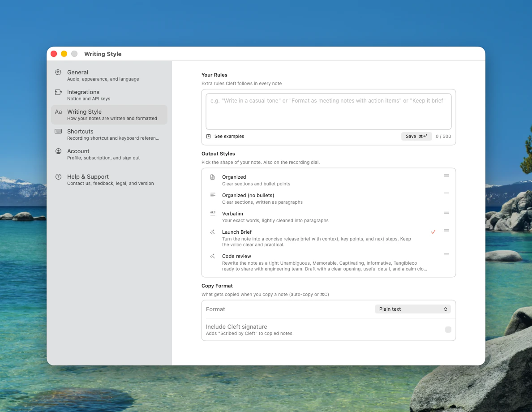Choose the Verbatim output style
Screen dimensions: 532x412
point(328,217)
